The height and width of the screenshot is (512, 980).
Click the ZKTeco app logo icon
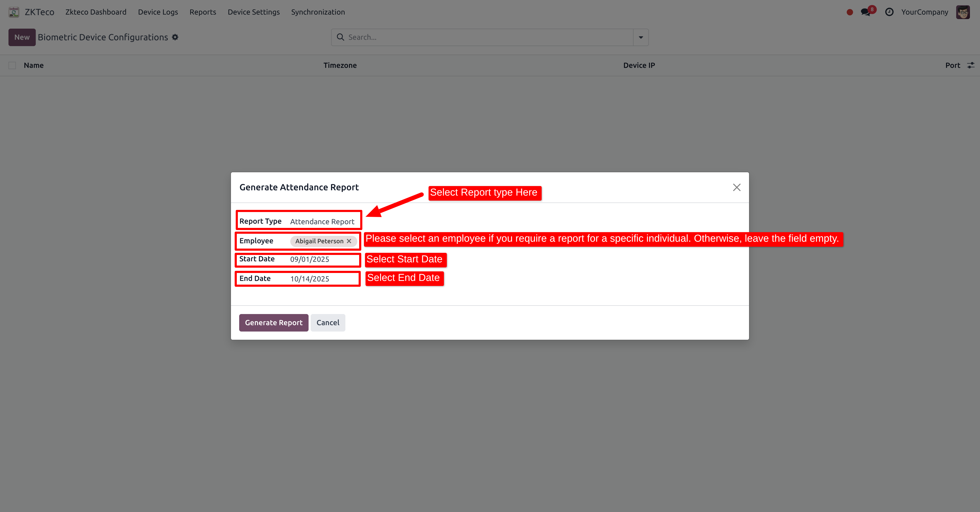click(x=14, y=12)
